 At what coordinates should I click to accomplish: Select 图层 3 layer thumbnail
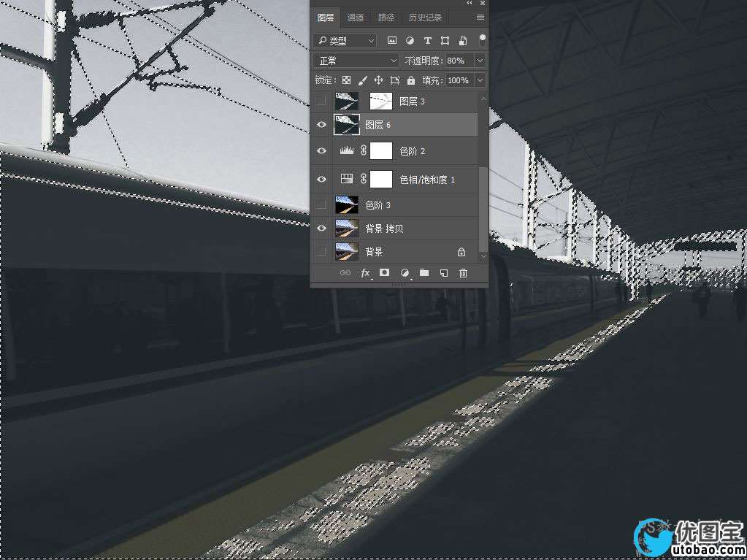point(347,101)
